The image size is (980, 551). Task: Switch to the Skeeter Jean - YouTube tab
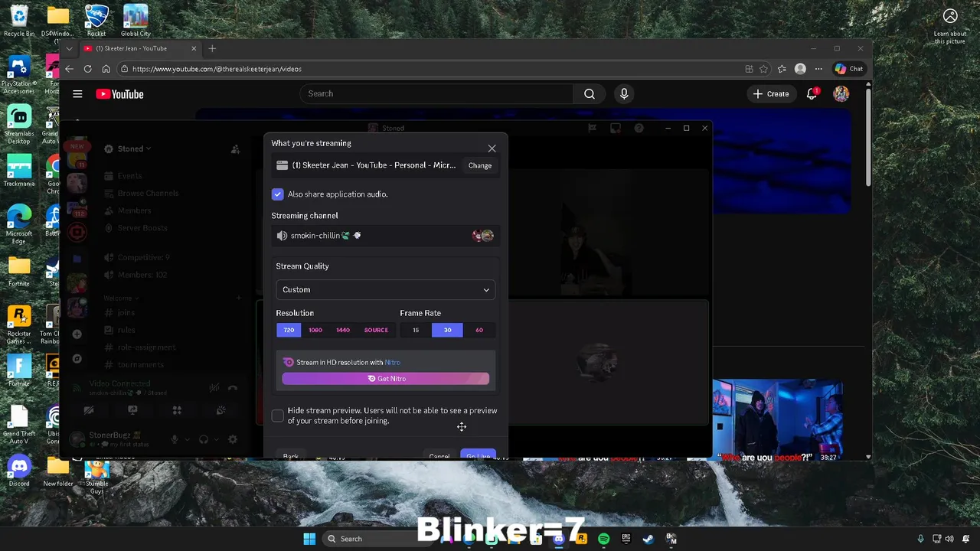(140, 48)
